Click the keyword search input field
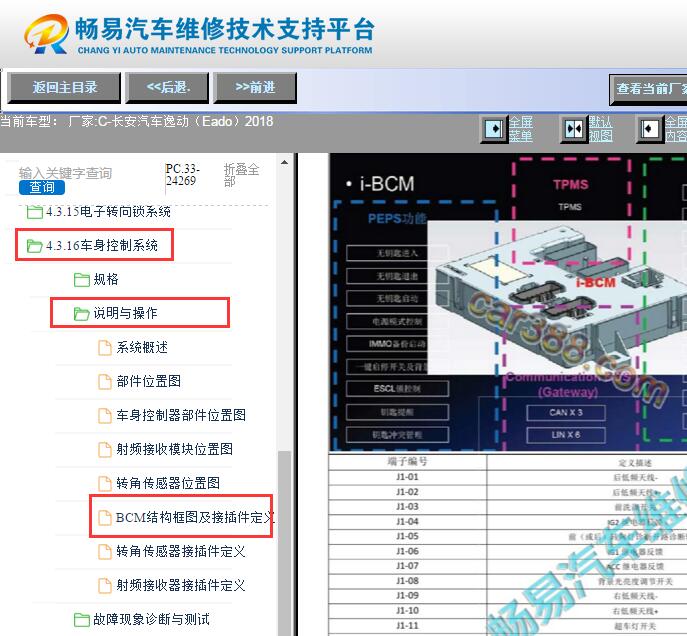 [66, 173]
